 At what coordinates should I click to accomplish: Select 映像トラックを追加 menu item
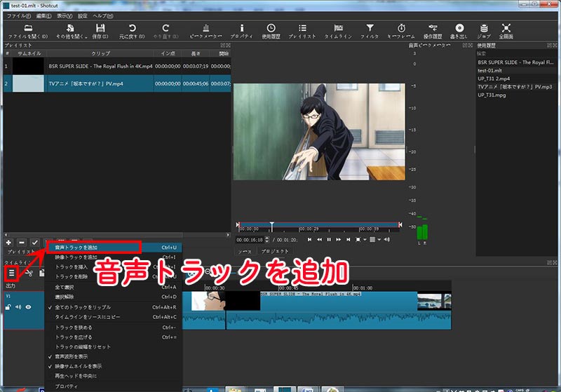point(114,257)
